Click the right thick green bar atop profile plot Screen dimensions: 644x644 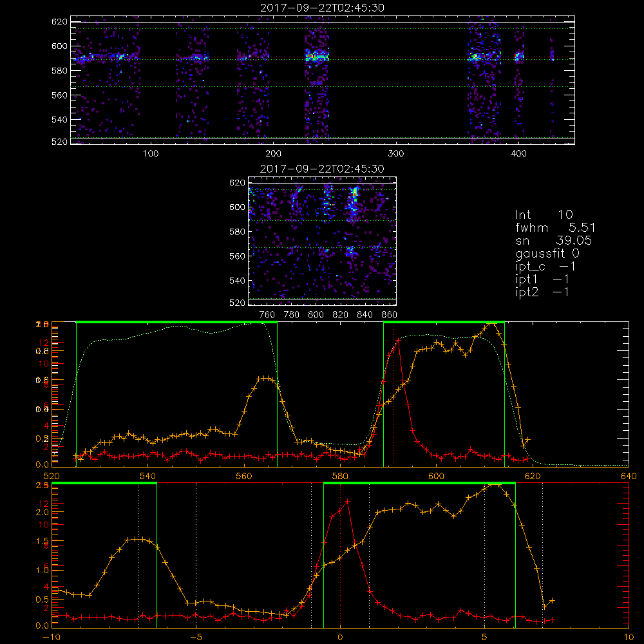tap(444, 322)
